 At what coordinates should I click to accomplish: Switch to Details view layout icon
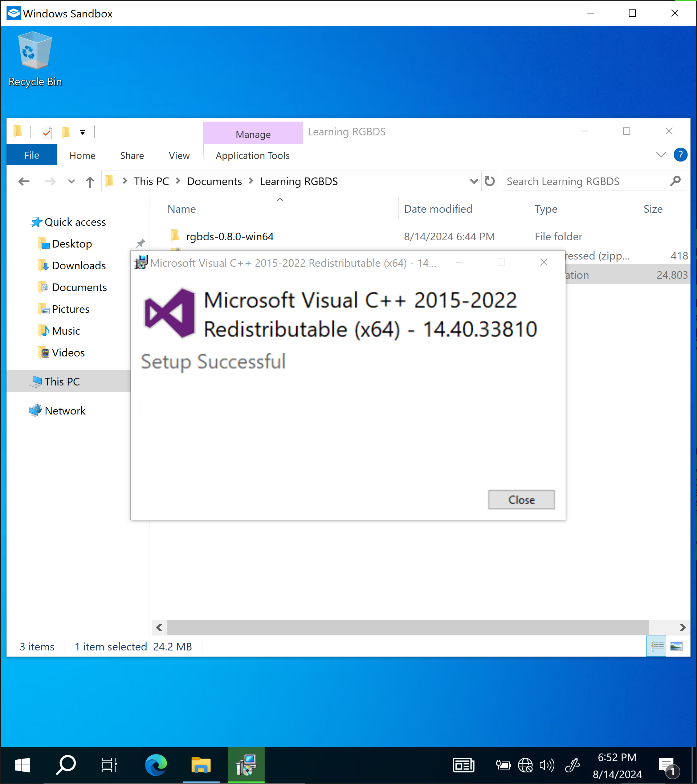pos(656,647)
